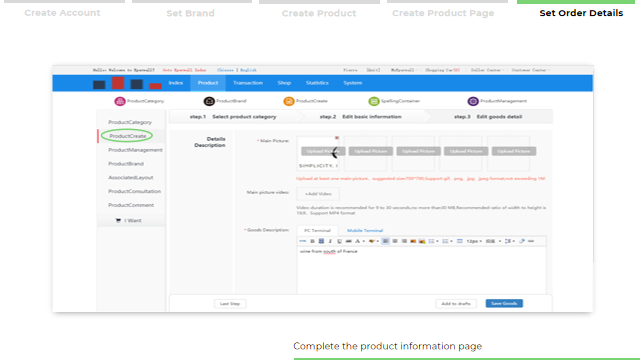Switch to PC Terminal tab
The image size is (640, 360).
[317, 231]
